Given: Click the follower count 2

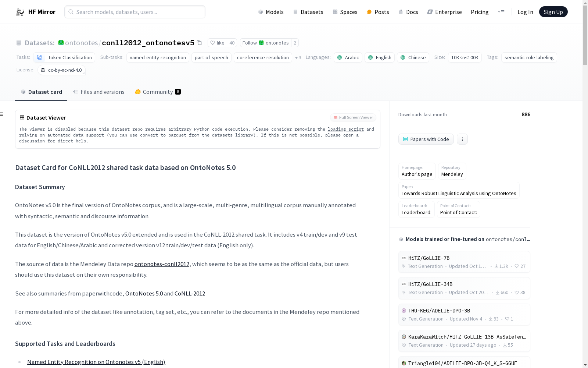Looking at the screenshot, I should click(x=295, y=43).
